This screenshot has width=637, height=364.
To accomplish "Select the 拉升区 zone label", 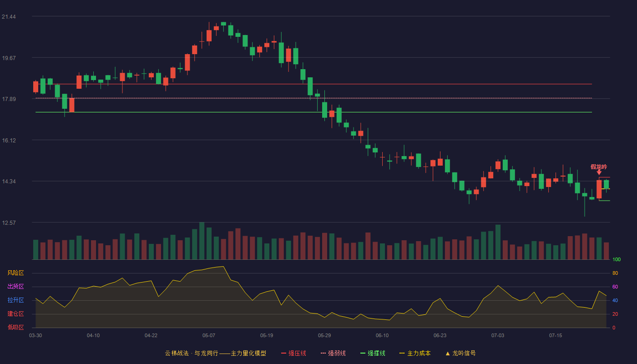I will pos(15,300).
